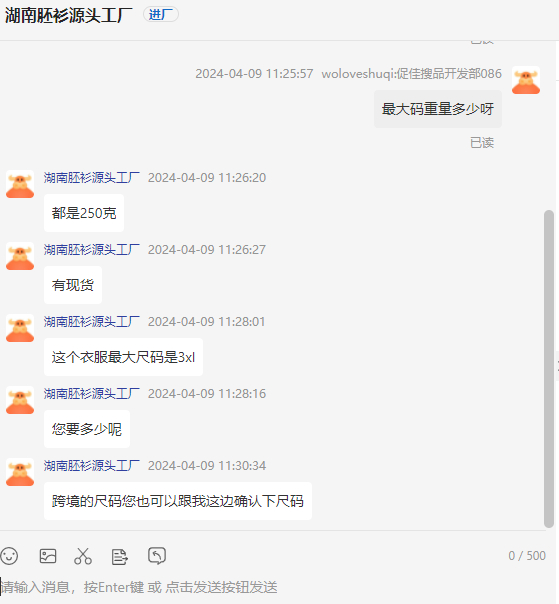The width and height of the screenshot is (559, 604).
Task: Click the 湖南胚衫源头工厂 chat title
Action: tap(69, 15)
